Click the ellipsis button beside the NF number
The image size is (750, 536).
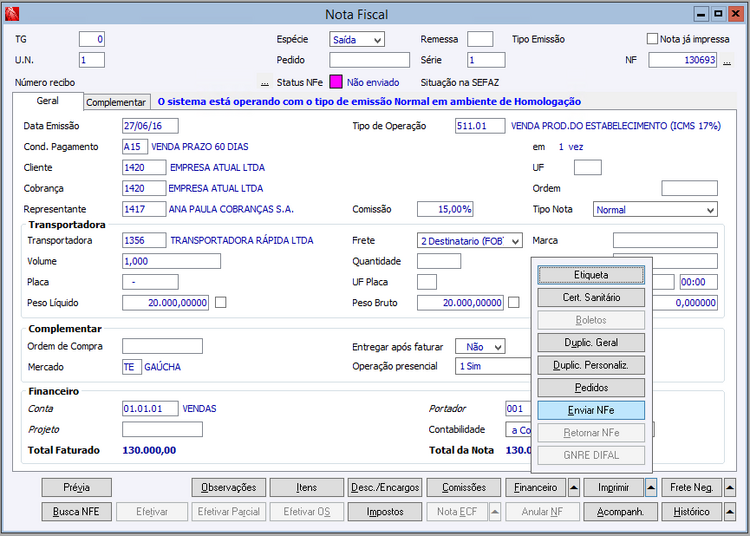727,60
